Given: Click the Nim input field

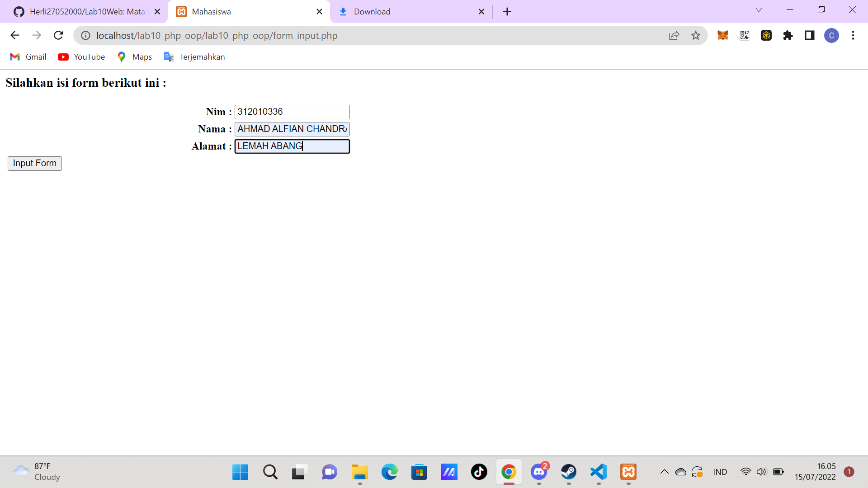Looking at the screenshot, I should [x=292, y=112].
